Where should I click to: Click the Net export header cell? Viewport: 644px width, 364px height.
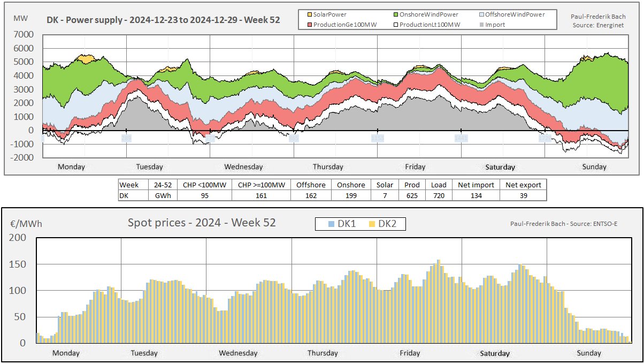pyautogui.click(x=523, y=185)
